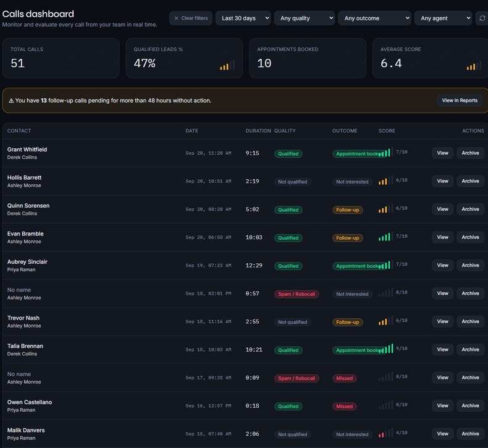Click the red score bars in Malik Danvers row
Screen dimensions: 488x448
tap(386, 433)
